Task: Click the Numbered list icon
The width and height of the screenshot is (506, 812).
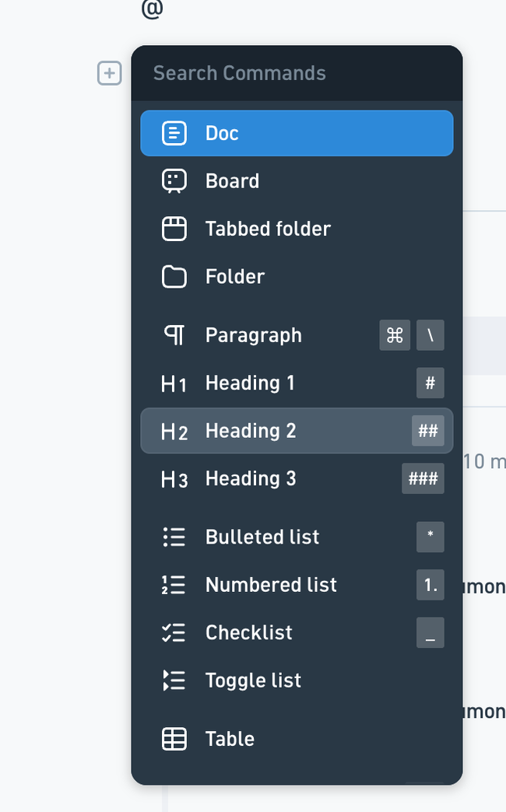Action: (174, 585)
